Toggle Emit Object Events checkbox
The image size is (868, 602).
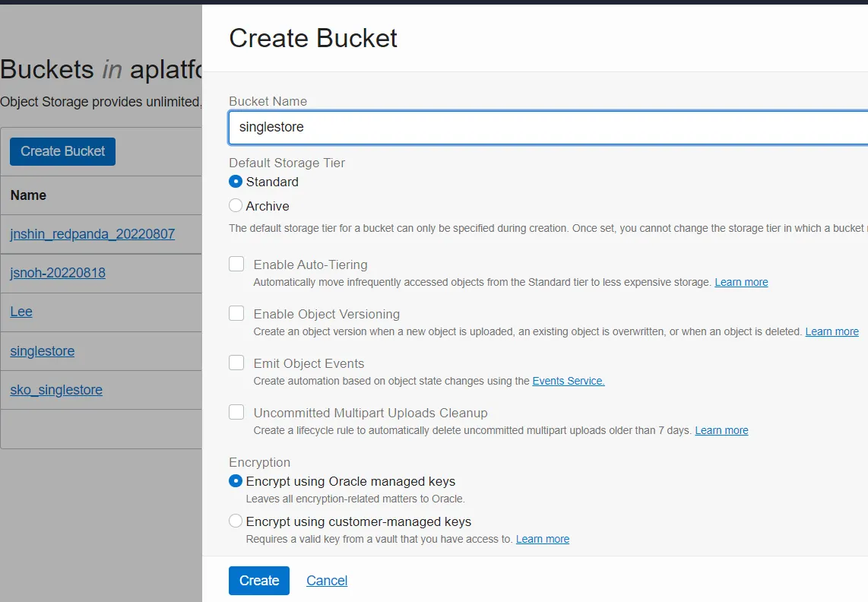point(237,363)
